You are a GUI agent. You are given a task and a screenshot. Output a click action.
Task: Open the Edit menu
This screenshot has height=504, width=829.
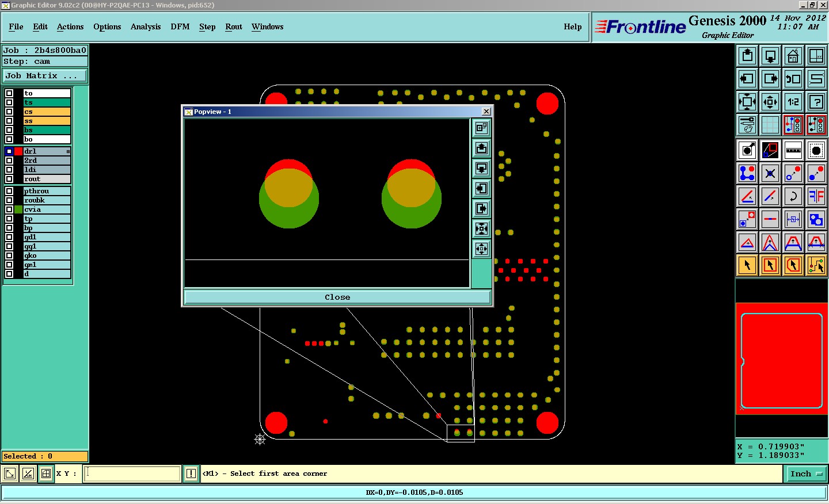pos(40,26)
